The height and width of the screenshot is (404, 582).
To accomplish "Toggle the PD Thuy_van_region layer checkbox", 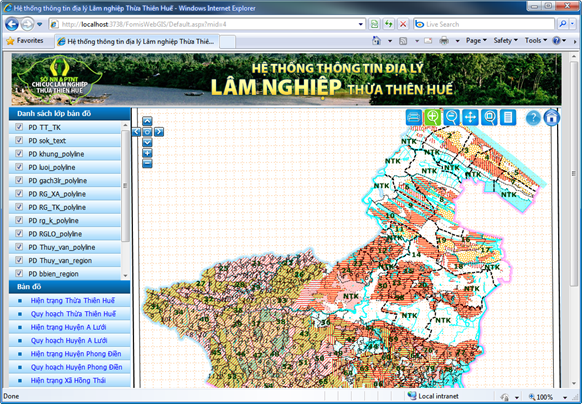I will click(19, 260).
